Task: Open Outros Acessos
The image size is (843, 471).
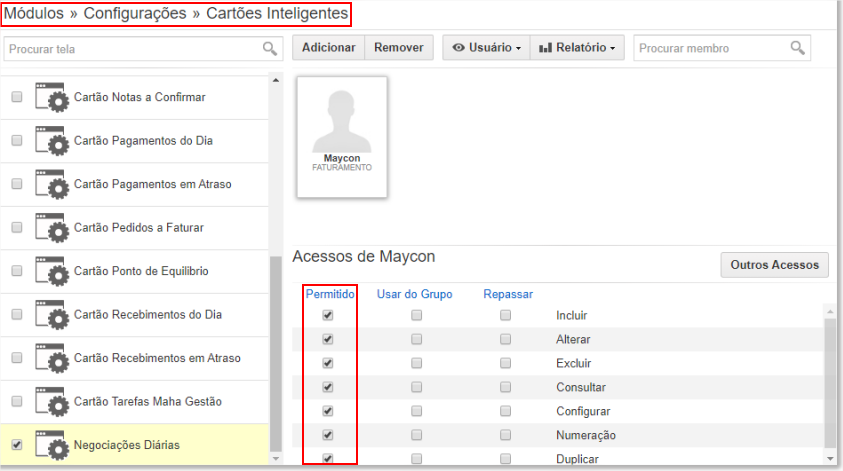Action: [774, 265]
